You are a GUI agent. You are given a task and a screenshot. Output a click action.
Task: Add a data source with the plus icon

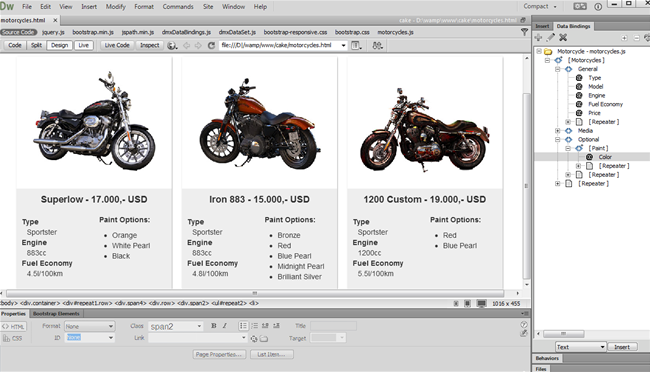(538, 38)
